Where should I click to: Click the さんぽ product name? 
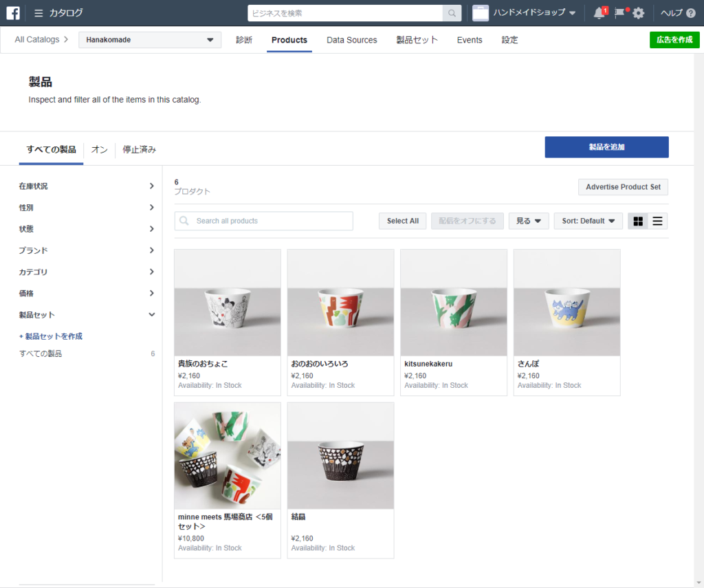click(529, 364)
